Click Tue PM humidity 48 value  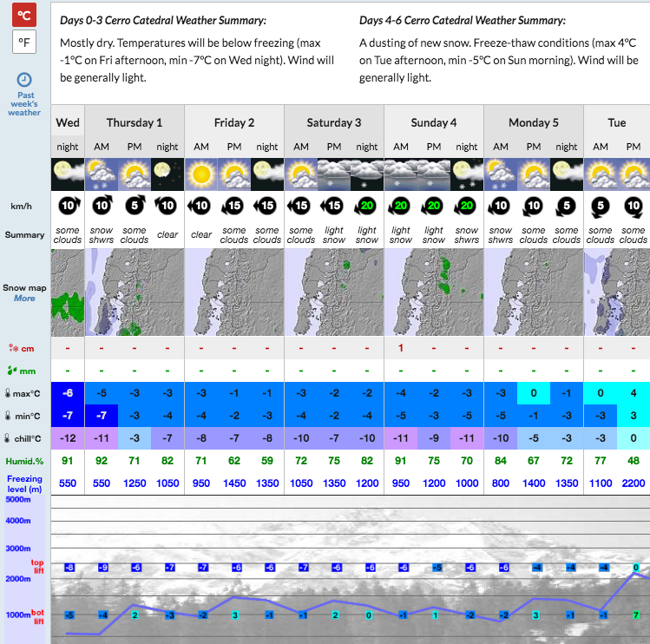coord(634,461)
